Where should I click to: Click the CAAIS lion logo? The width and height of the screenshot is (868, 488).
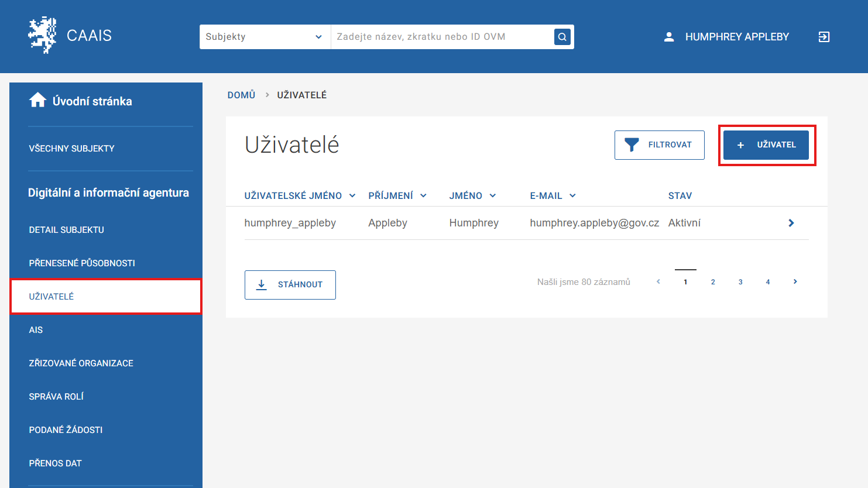pyautogui.click(x=42, y=36)
